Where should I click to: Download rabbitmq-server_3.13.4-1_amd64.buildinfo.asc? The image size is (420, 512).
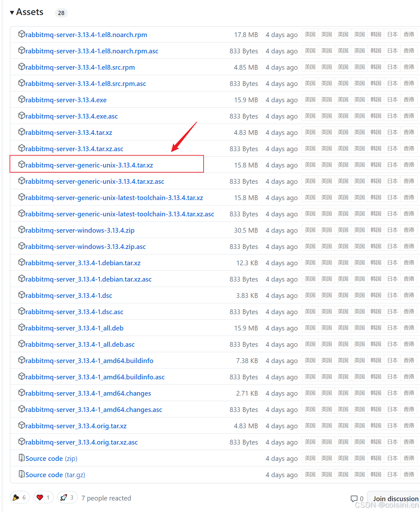click(x=95, y=377)
